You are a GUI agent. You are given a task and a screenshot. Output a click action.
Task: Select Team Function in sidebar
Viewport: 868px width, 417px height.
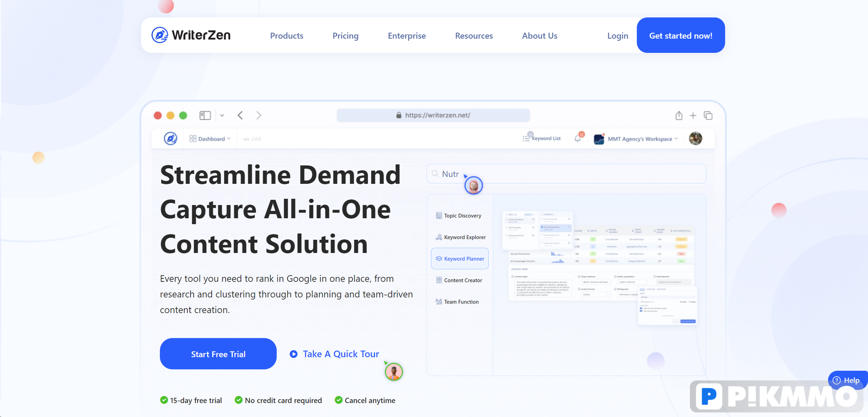click(x=457, y=302)
